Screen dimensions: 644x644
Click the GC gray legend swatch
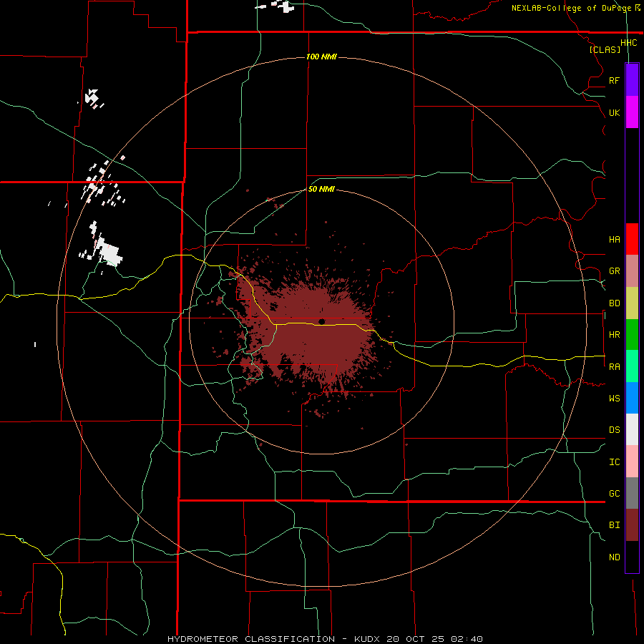(632, 493)
